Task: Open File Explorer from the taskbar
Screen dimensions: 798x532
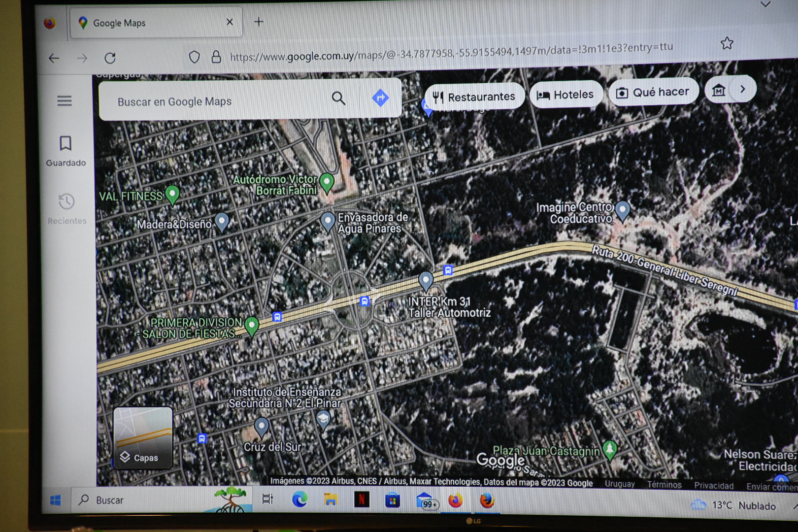Action: (x=331, y=499)
